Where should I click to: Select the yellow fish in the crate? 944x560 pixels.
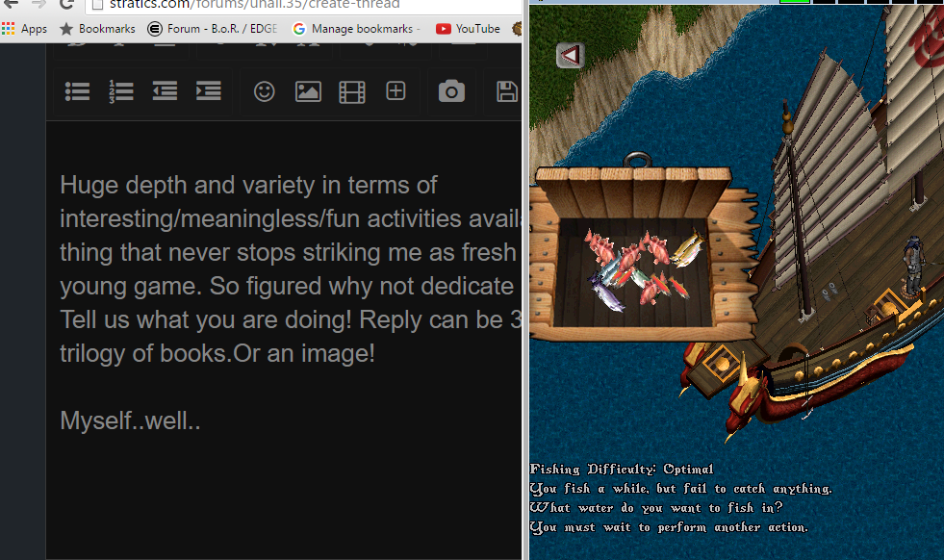(x=687, y=250)
